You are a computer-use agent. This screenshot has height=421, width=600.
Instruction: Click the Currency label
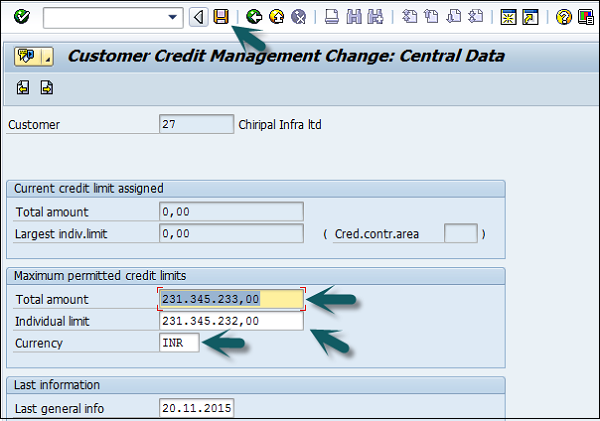point(39,343)
